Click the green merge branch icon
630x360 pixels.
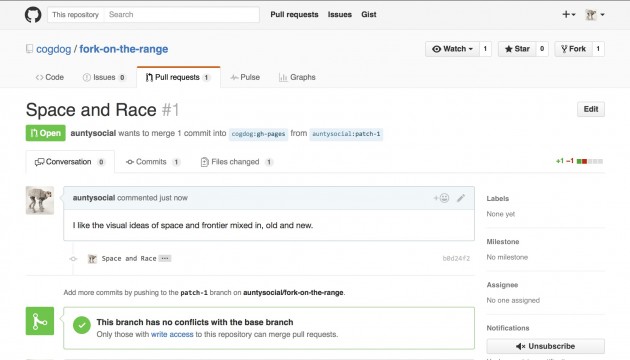[x=40, y=321]
